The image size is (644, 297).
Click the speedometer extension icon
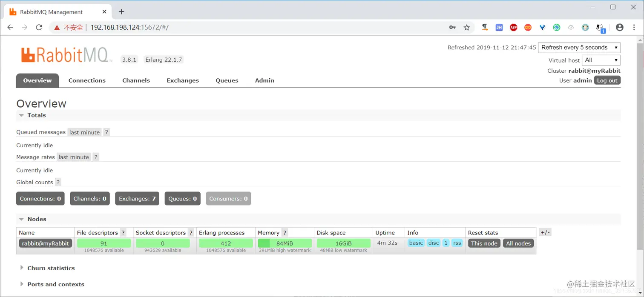[x=571, y=27]
